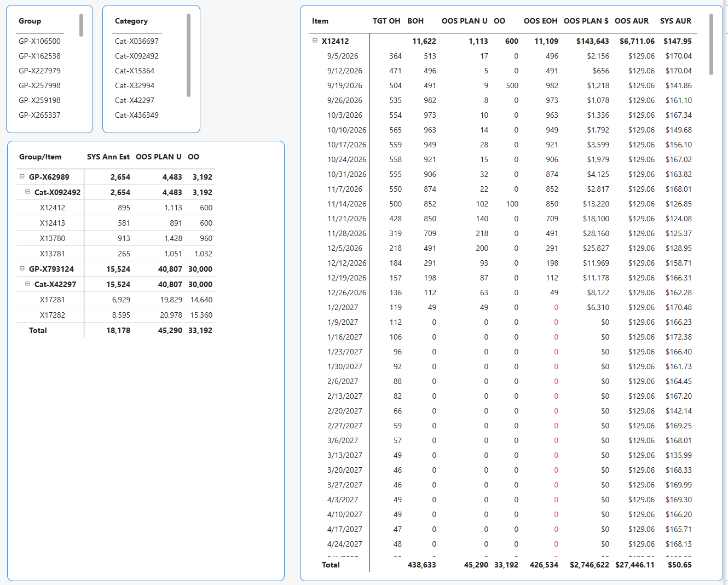This screenshot has width=728, height=585.
Task: Click the Group slicer scrollbar
Action: click(81, 25)
